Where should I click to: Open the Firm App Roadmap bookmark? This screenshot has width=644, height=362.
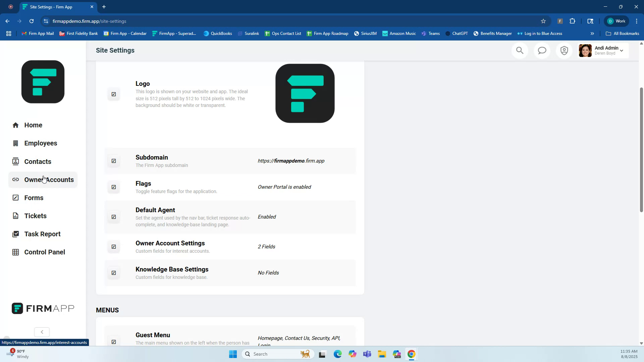(328, 33)
